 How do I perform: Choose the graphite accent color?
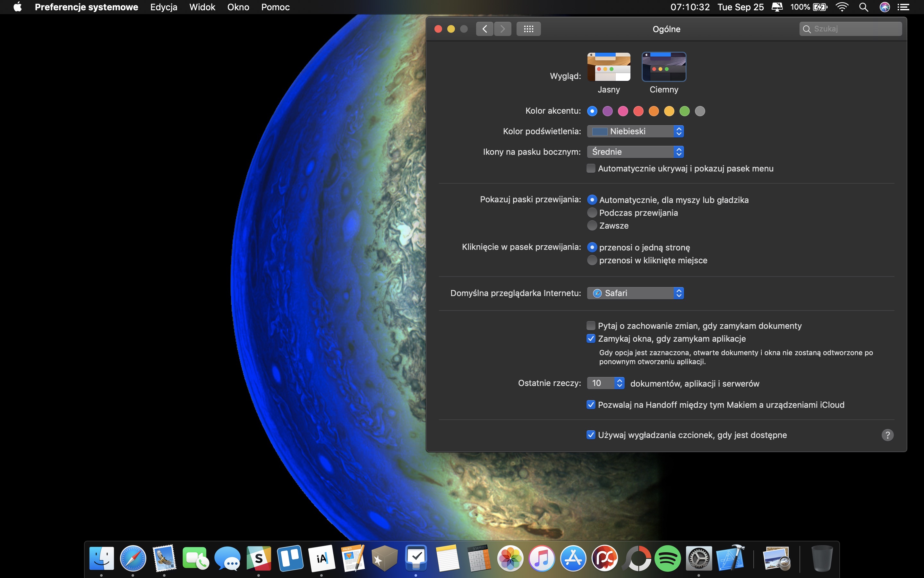click(x=700, y=111)
